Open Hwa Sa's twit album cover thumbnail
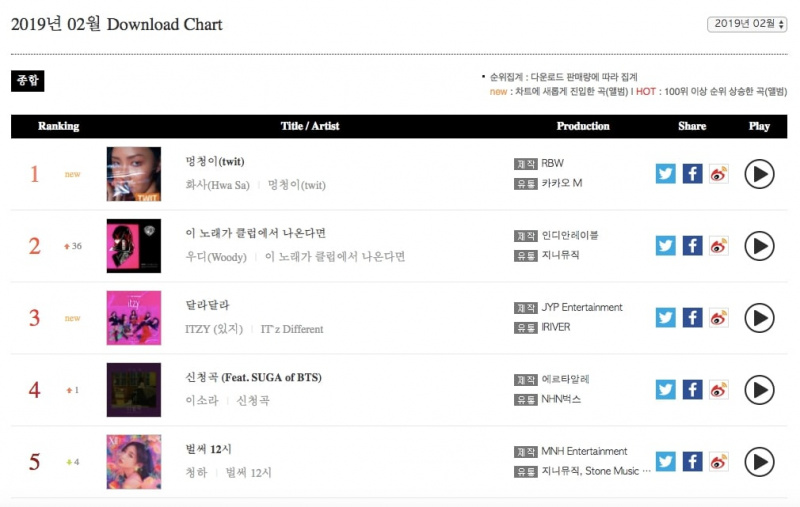The image size is (800, 507). tap(134, 174)
